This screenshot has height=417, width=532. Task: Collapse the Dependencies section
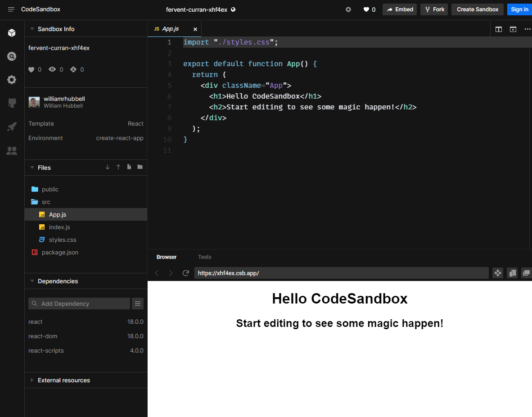click(x=32, y=281)
